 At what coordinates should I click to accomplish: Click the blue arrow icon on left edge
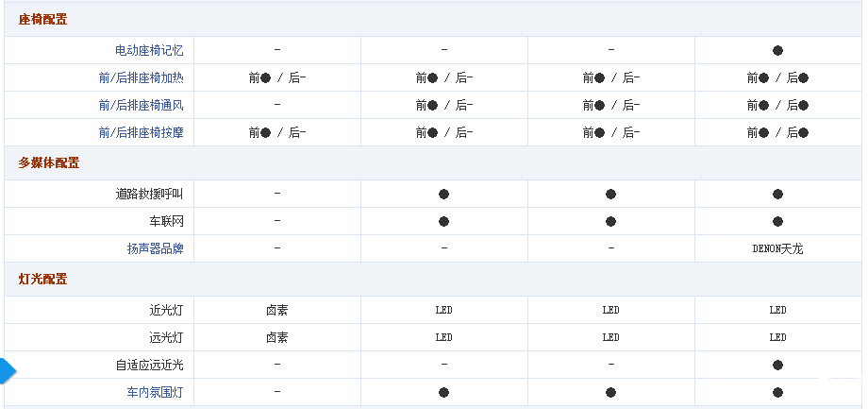[7, 371]
